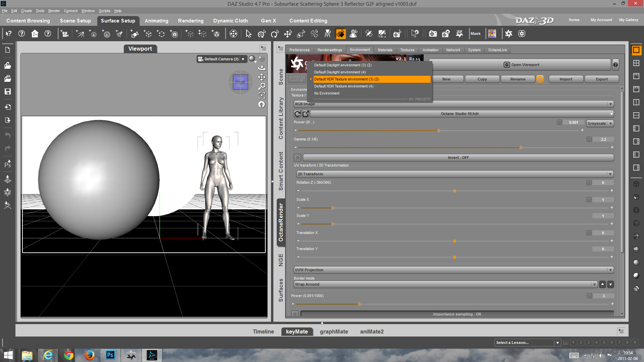Image resolution: width=644 pixels, height=362 pixels.
Task: Toggle Importance sampling - ON
Action: (x=457, y=314)
